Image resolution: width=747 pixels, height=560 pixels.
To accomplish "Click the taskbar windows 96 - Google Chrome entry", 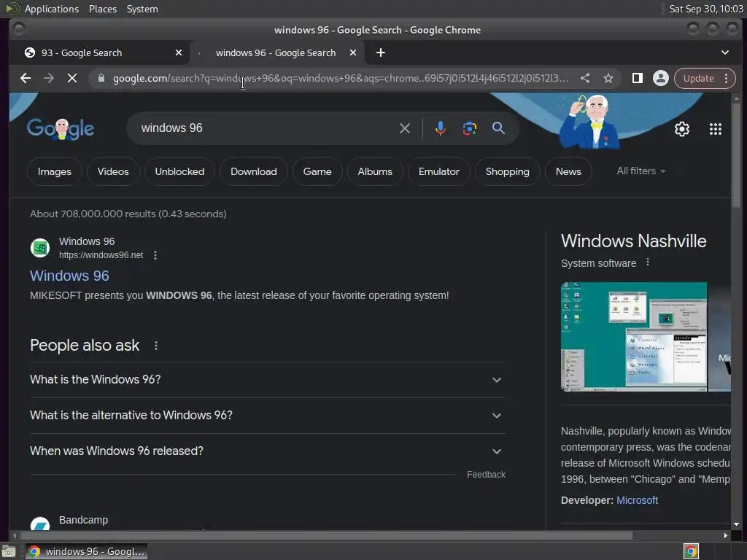I will click(x=87, y=551).
